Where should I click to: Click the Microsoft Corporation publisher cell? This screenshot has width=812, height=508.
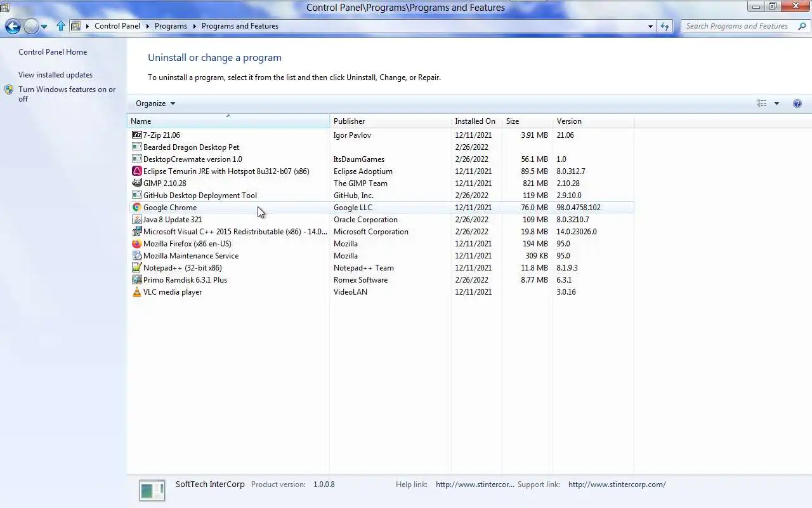tap(371, 231)
